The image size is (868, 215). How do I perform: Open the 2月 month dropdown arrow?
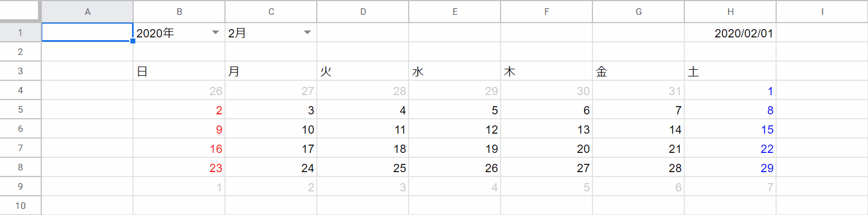[x=307, y=32]
